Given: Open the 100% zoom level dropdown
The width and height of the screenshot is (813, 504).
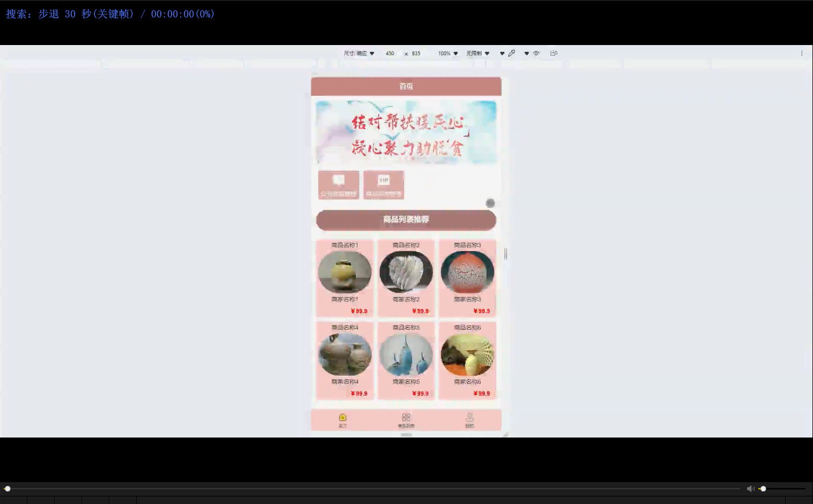Looking at the screenshot, I should coord(447,53).
